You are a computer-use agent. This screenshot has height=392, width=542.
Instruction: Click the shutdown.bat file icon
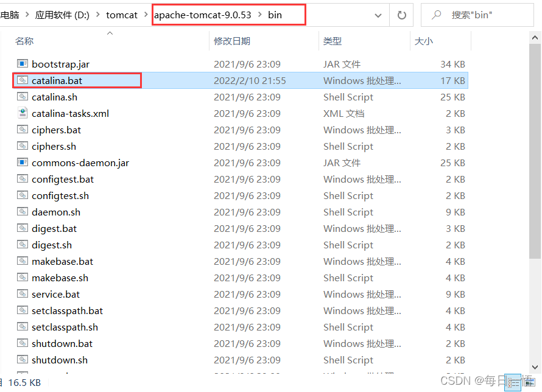pyautogui.click(x=23, y=343)
